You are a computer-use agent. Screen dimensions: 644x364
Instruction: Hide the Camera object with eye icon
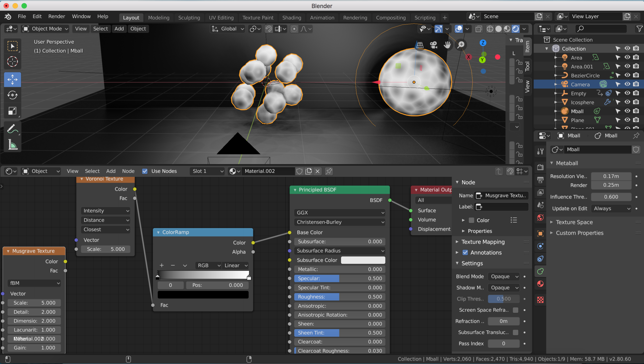point(627,84)
